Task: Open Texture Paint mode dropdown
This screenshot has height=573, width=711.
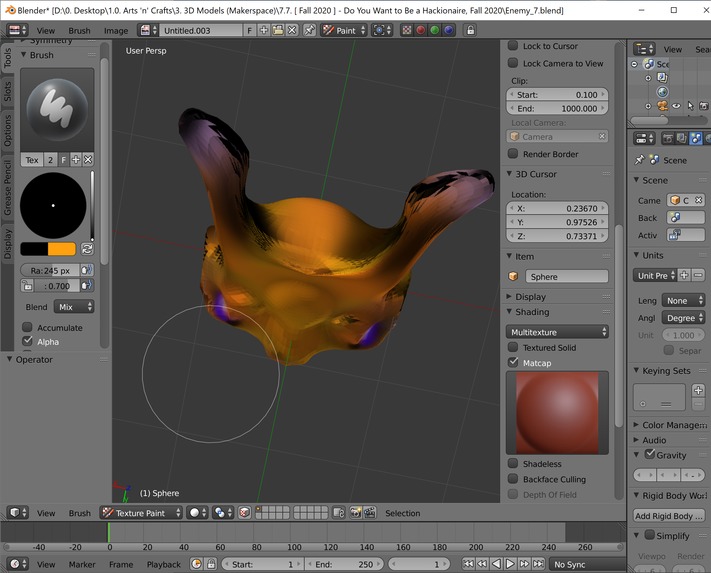Action: tap(141, 513)
